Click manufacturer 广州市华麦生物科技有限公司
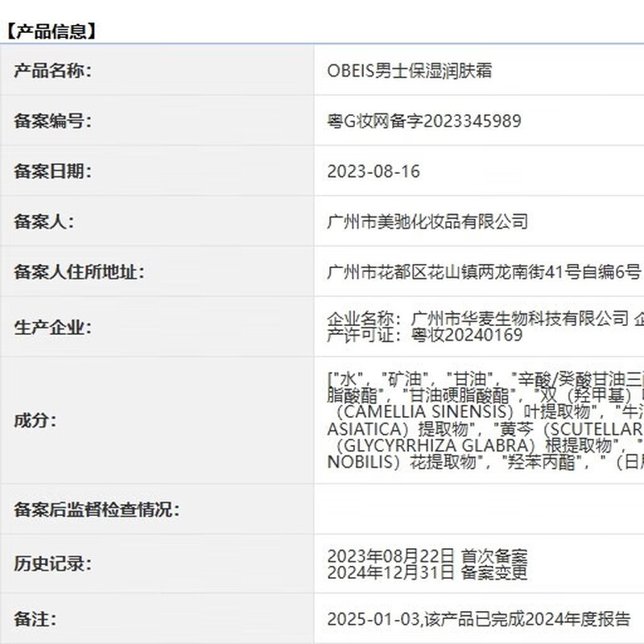This screenshot has height=644, width=644. pyautogui.click(x=518, y=318)
